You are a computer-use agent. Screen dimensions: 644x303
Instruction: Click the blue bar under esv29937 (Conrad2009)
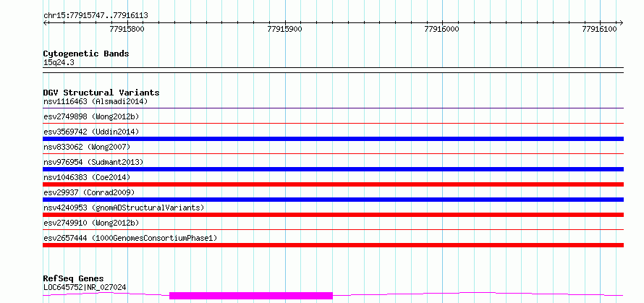tap(333, 200)
